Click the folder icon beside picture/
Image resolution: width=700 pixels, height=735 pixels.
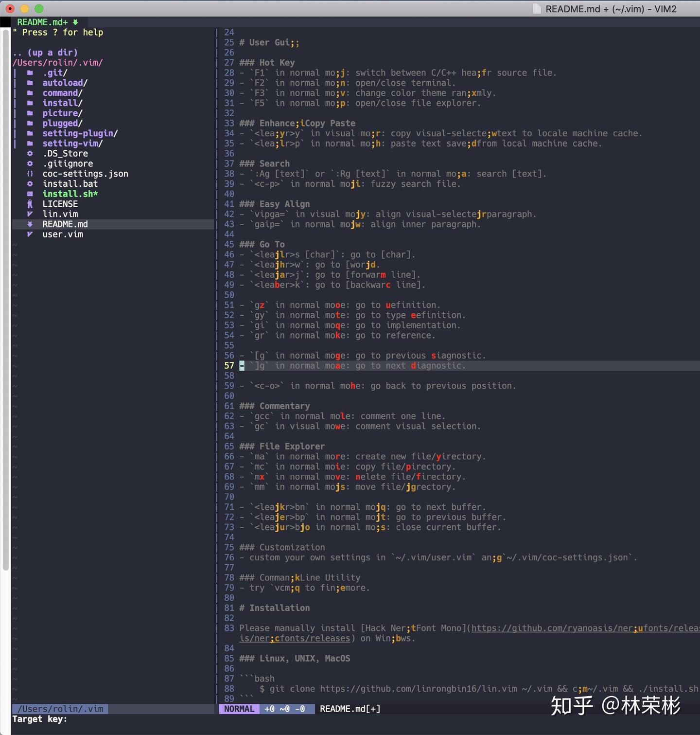click(30, 113)
